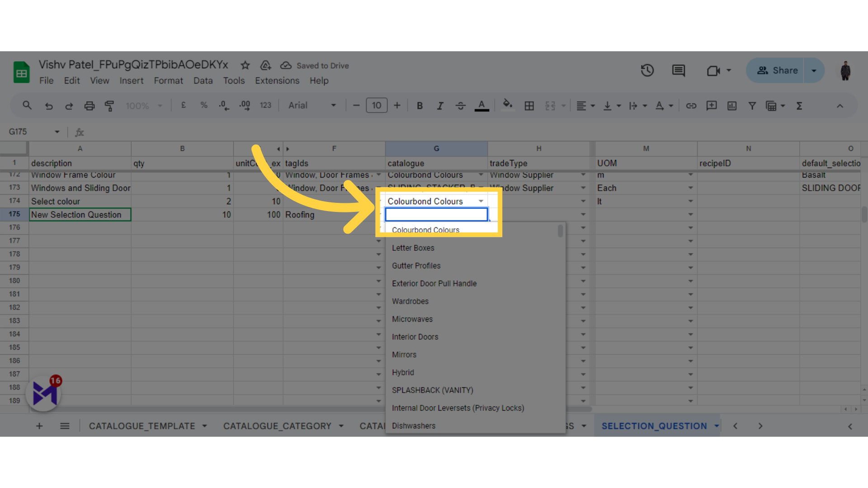Open the fill colour picker
The height and width of the screenshot is (488, 868).
click(508, 105)
